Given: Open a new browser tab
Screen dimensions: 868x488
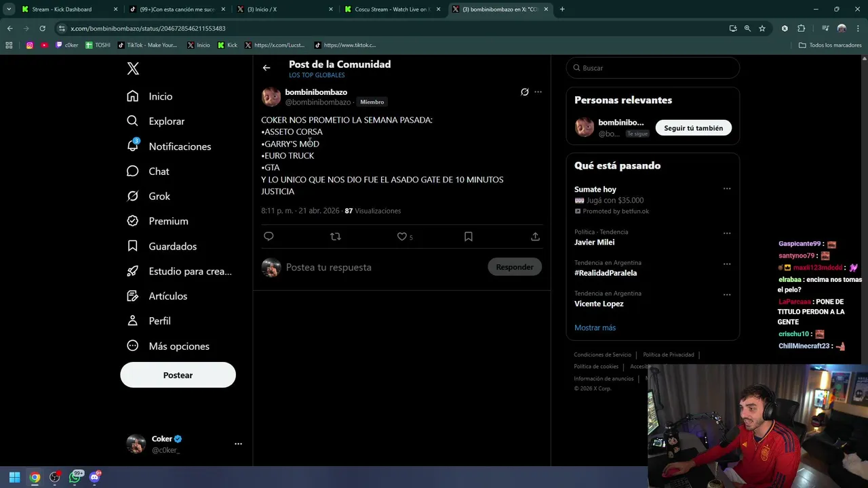Looking at the screenshot, I should coord(562,9).
